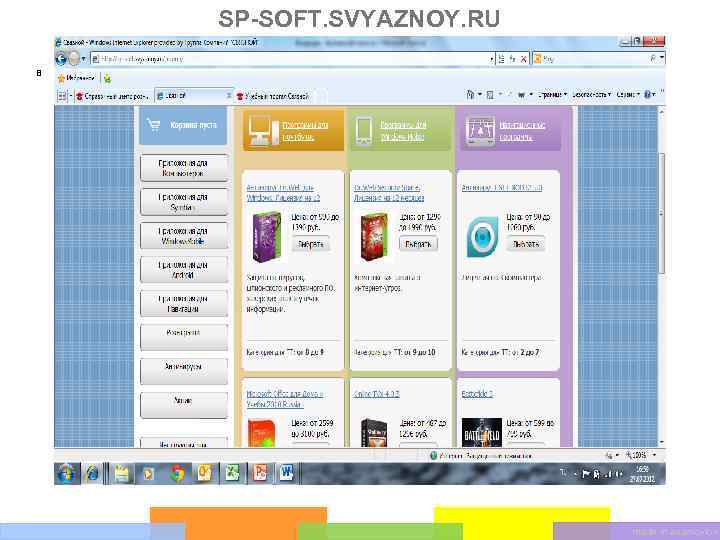Image resolution: width=720 pixels, height=540 pixels.
Task: Click the IE Back navigation button
Action: [x=61, y=58]
